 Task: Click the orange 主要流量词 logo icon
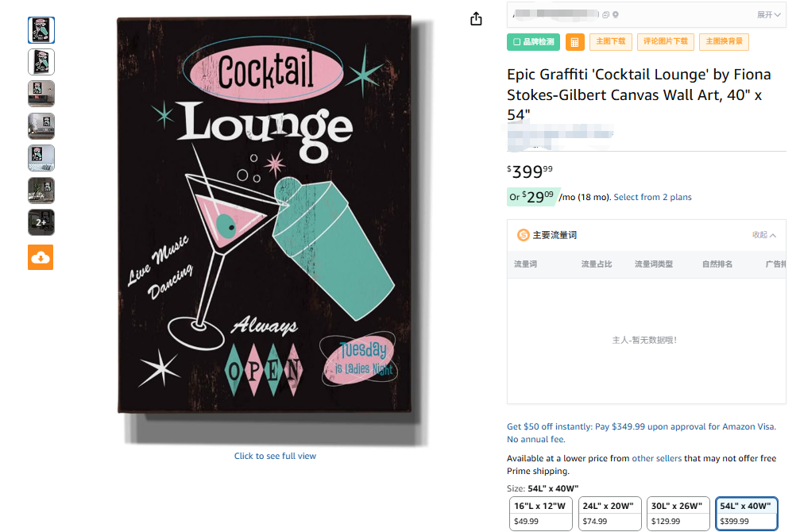(524, 235)
